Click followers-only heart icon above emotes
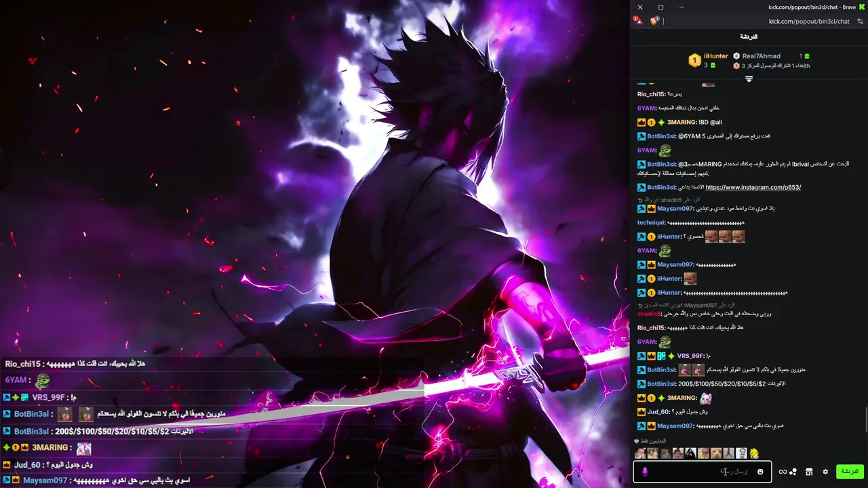868x488 pixels. point(637,441)
